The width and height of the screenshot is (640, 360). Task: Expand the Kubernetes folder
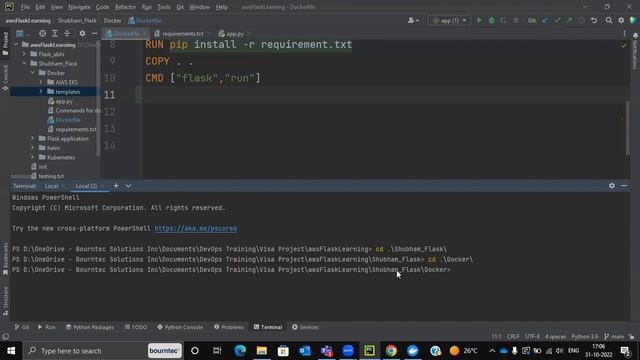(x=33, y=157)
